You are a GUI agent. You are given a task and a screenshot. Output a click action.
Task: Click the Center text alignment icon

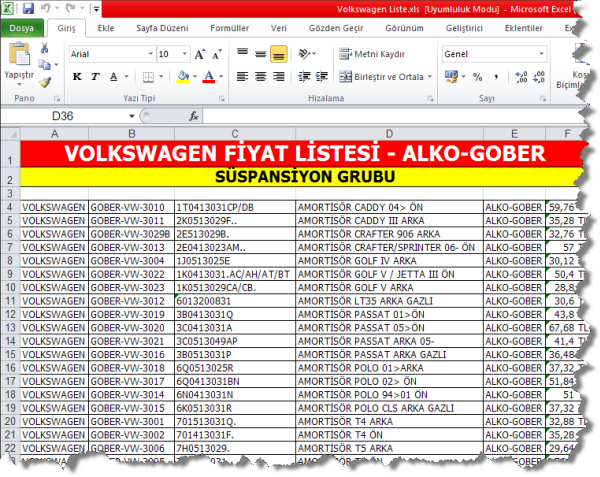pyautogui.click(x=261, y=77)
